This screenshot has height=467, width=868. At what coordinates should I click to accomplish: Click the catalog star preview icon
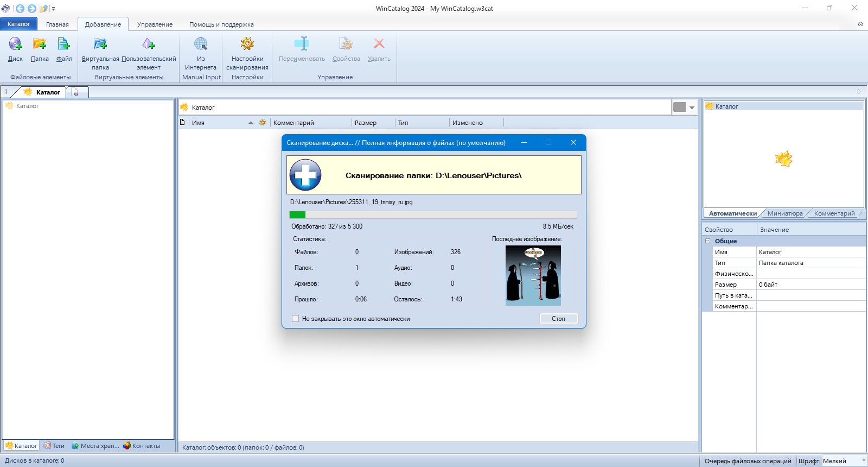point(784,159)
